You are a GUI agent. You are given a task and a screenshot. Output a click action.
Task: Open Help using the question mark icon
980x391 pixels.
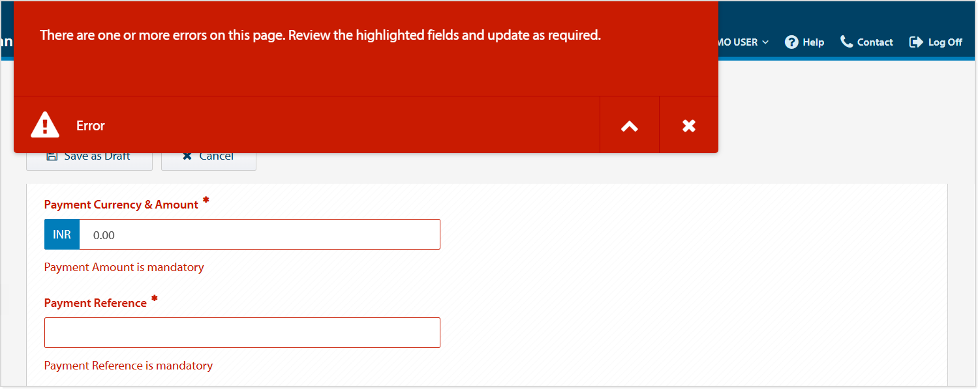pyautogui.click(x=790, y=42)
